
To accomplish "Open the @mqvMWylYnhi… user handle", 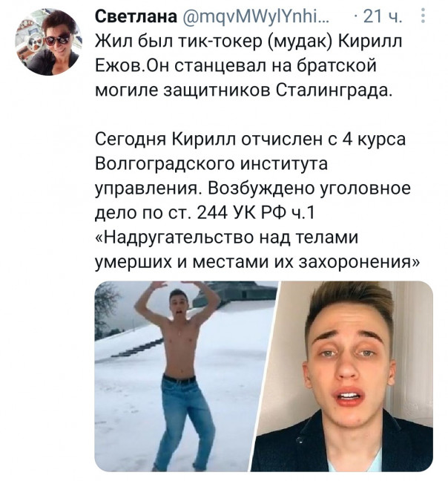I will [256, 16].
